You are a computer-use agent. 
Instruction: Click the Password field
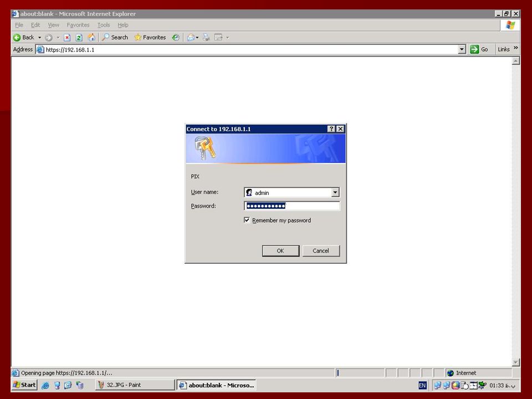pos(292,206)
